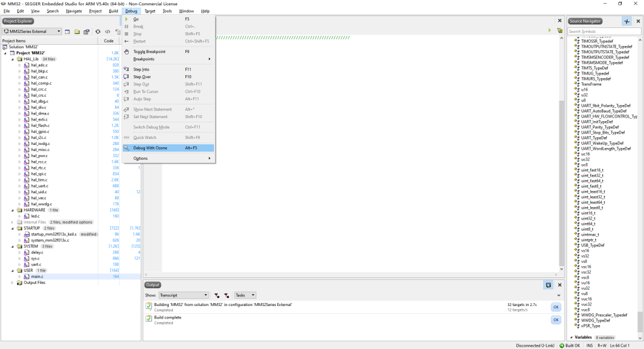
Task: Collapse the SYSTEM folder node
Action: click(13, 246)
